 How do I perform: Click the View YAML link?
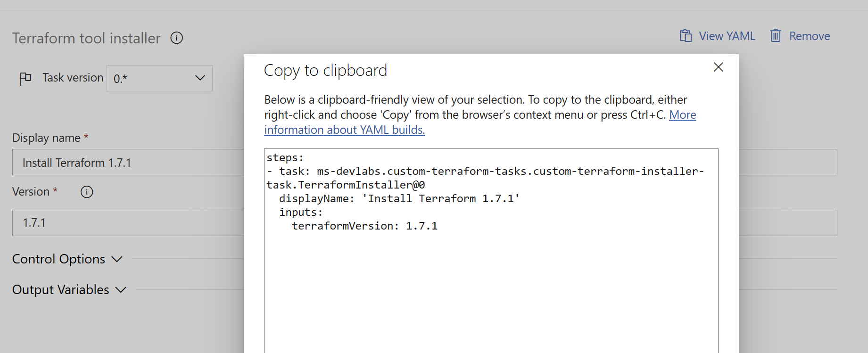(727, 36)
